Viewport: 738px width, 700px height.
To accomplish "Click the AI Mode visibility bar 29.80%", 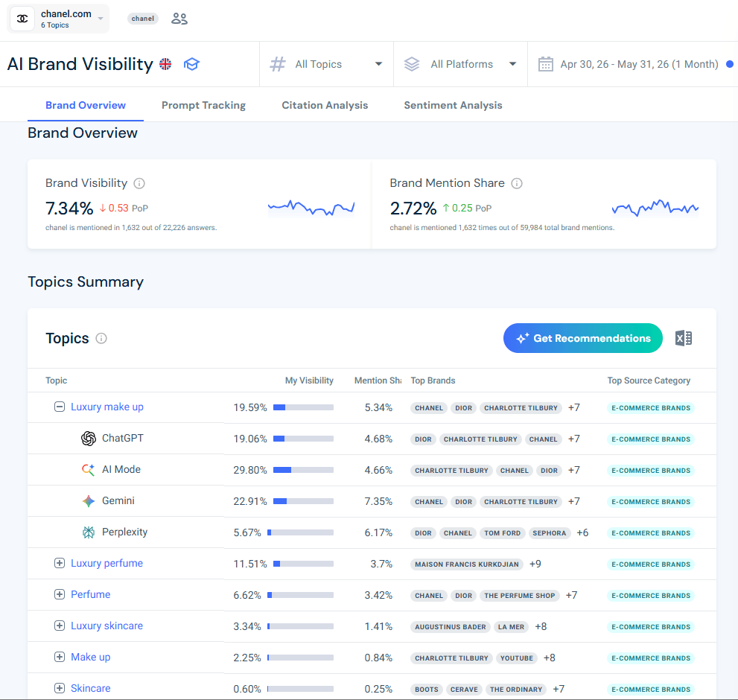I will [303, 470].
